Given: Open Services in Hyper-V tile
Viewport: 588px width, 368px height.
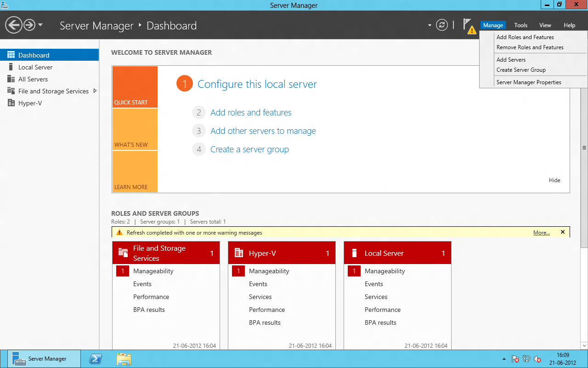Looking at the screenshot, I should click(x=260, y=297).
